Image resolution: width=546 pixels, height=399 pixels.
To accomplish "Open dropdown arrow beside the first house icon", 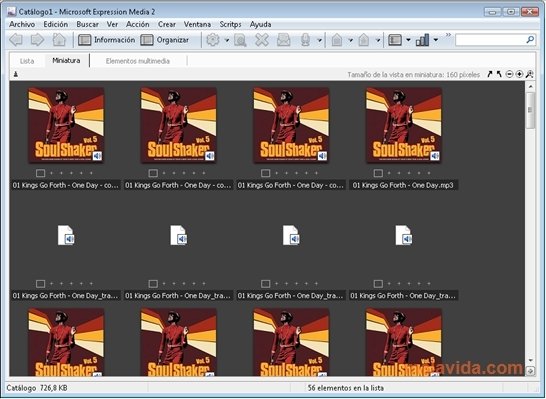I will click(x=351, y=40).
